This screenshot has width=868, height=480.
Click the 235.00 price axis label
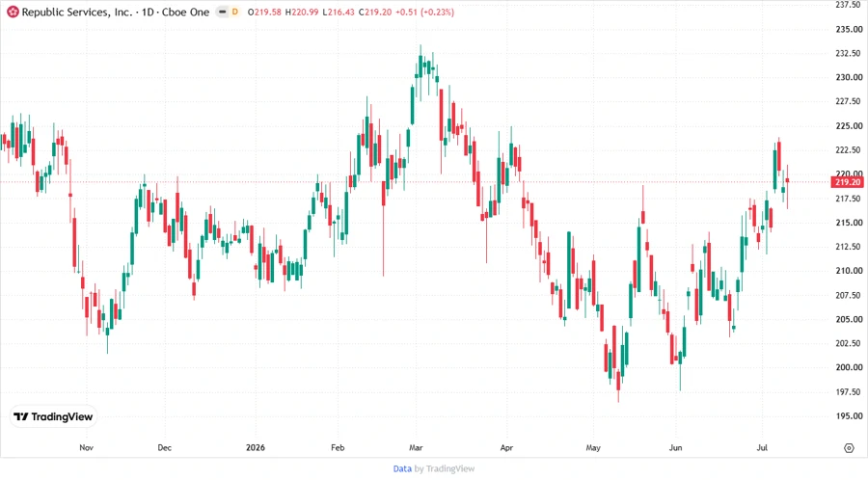[849, 29]
